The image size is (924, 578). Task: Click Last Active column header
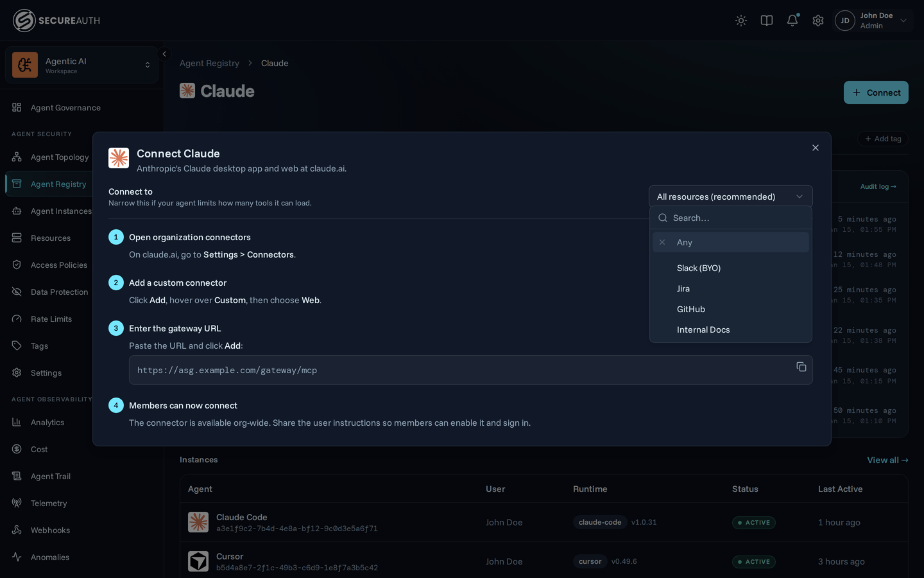click(840, 489)
